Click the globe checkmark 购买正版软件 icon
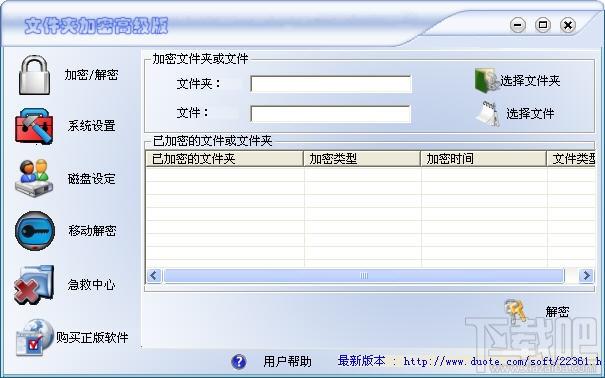The width and height of the screenshot is (605, 378). [34, 337]
